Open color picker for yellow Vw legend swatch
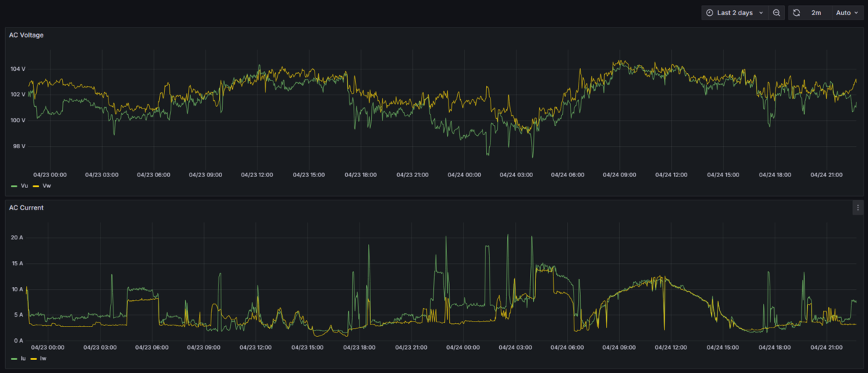The height and width of the screenshot is (373, 868). (x=37, y=186)
